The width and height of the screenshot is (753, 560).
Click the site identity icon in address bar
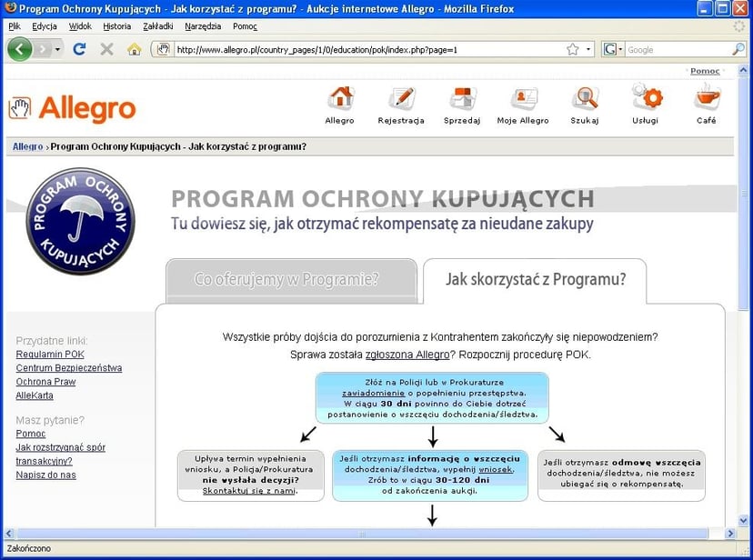(x=164, y=49)
